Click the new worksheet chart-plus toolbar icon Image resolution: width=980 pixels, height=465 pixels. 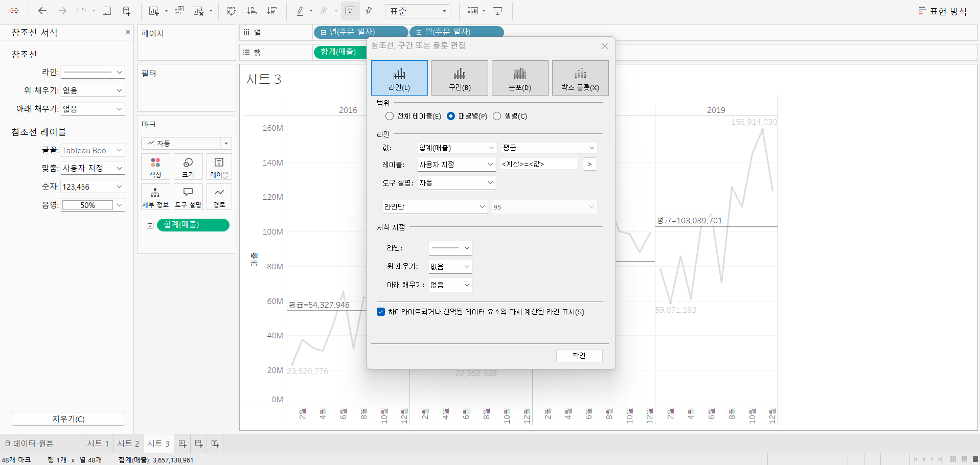[x=153, y=11]
